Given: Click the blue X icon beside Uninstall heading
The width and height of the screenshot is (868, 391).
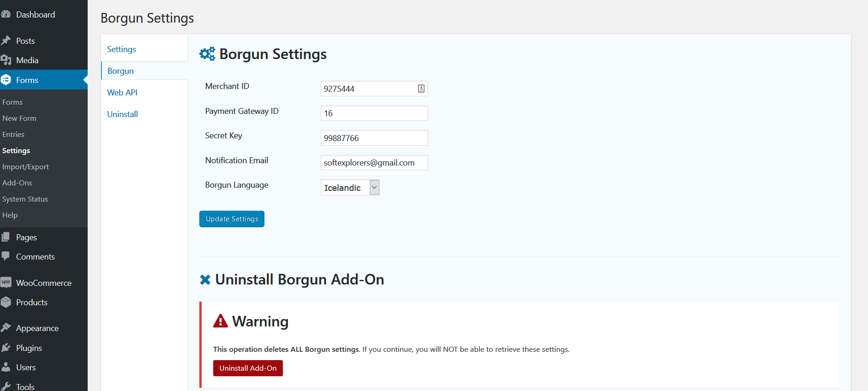Looking at the screenshot, I should coord(205,279).
